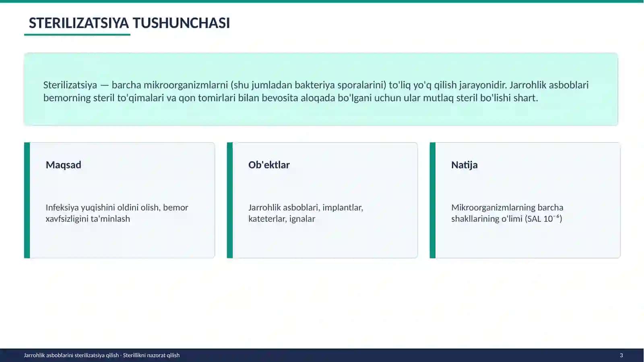Click the text 'Infeksiya yuqishini oldini olish'

coord(102,207)
